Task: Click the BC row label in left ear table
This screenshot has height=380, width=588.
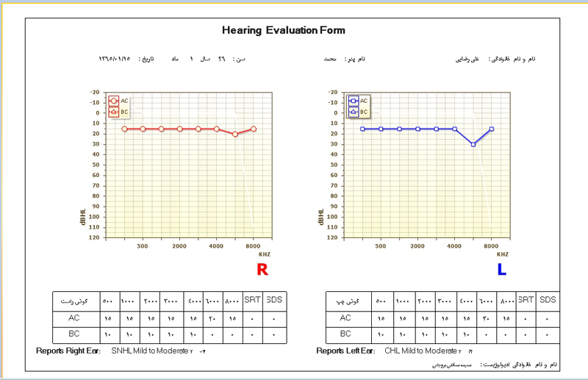Action: point(345,334)
